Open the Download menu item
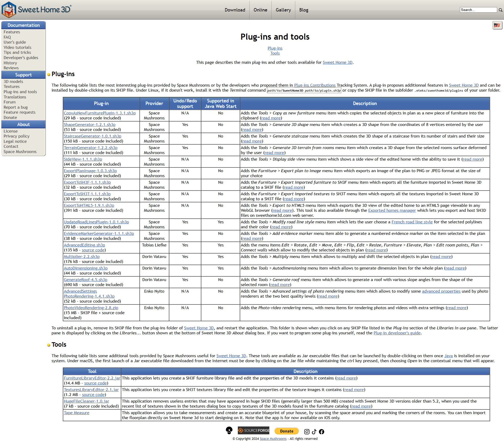This screenshot has width=504, height=443. click(235, 10)
